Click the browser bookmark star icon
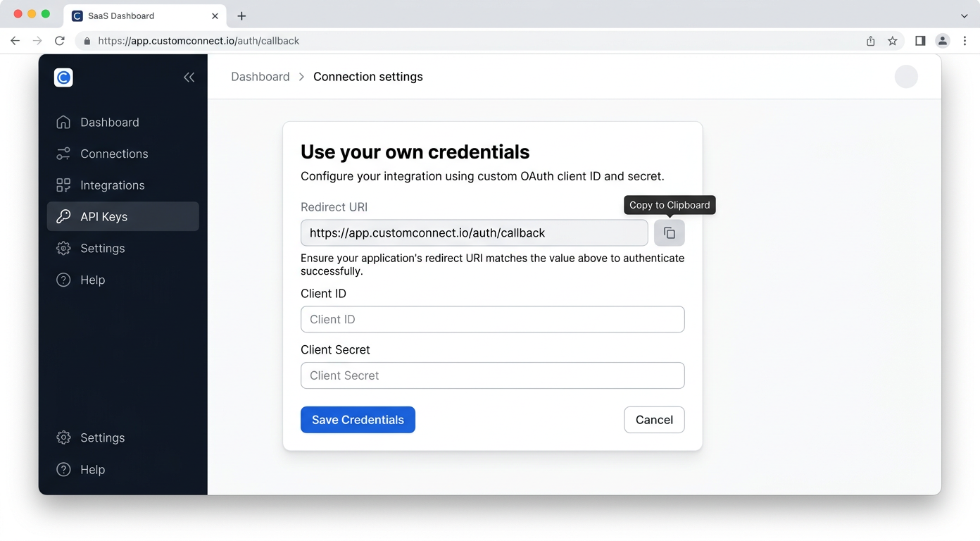Image resolution: width=980 pixels, height=541 pixels. (x=893, y=41)
